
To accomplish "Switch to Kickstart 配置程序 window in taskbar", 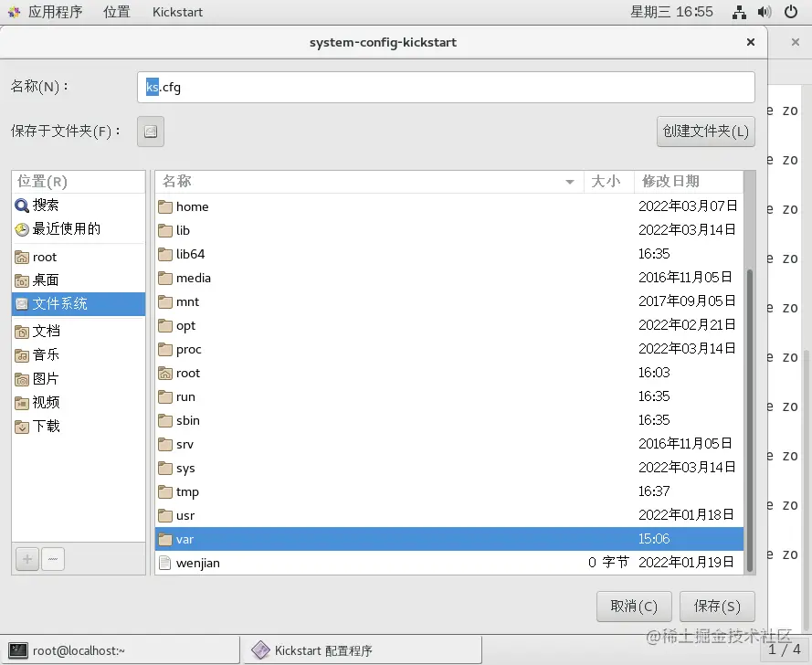I will point(363,650).
